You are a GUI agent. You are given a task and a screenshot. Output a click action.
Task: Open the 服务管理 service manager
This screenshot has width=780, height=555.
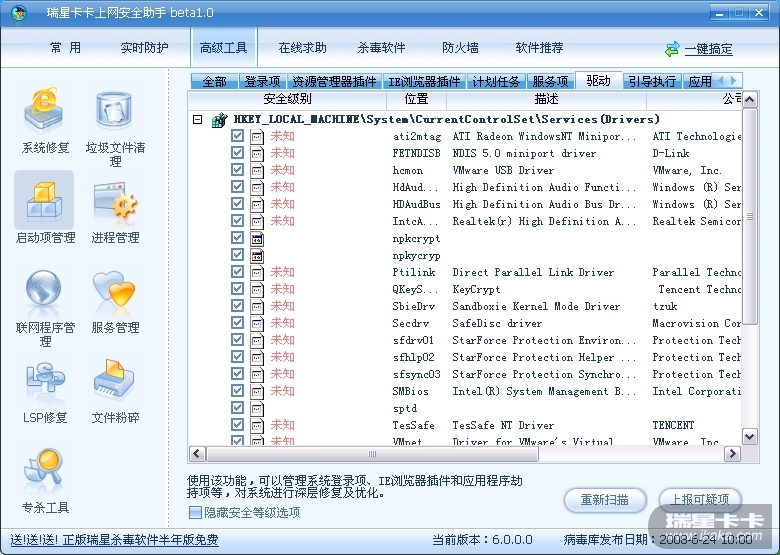click(115, 302)
